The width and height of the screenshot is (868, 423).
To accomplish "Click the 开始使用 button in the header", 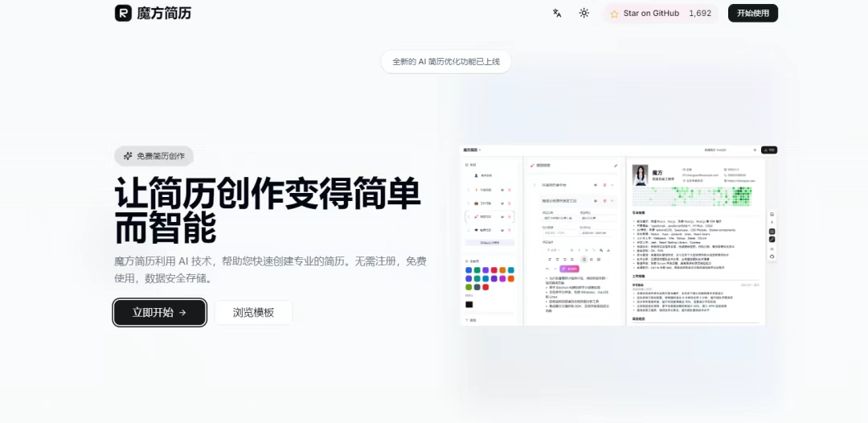I will click(753, 14).
